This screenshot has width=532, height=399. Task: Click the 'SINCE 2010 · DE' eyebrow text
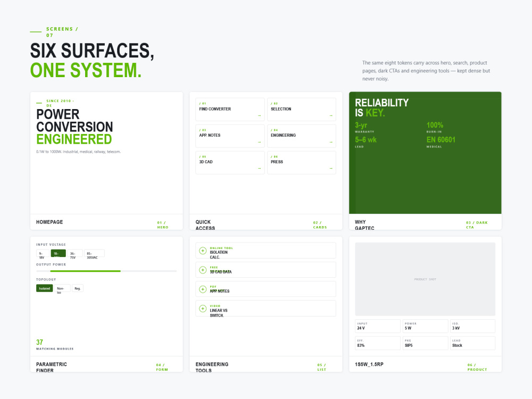coord(60,103)
